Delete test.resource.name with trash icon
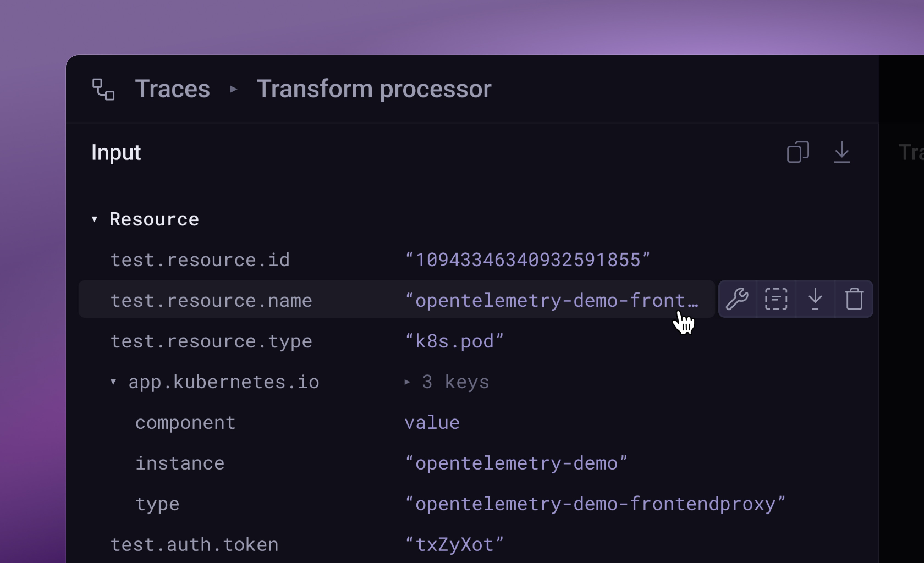924x563 pixels. [854, 299]
